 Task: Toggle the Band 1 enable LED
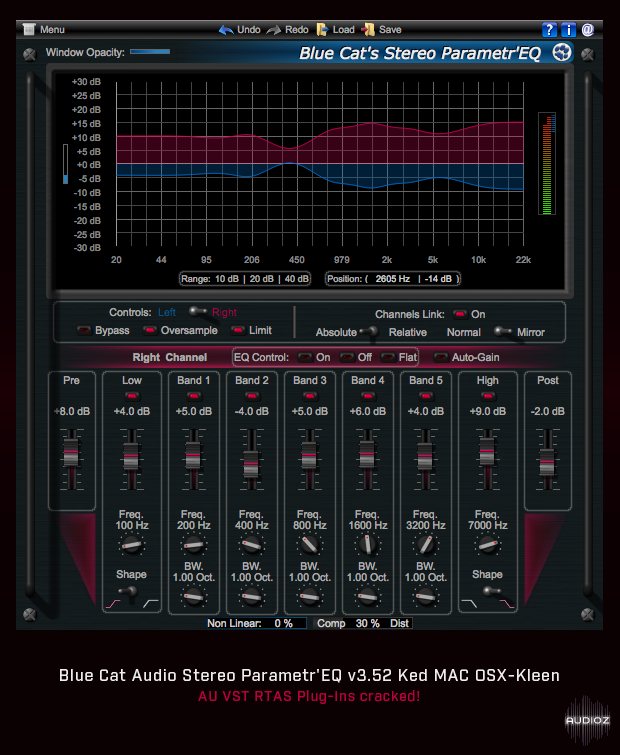[x=194, y=396]
